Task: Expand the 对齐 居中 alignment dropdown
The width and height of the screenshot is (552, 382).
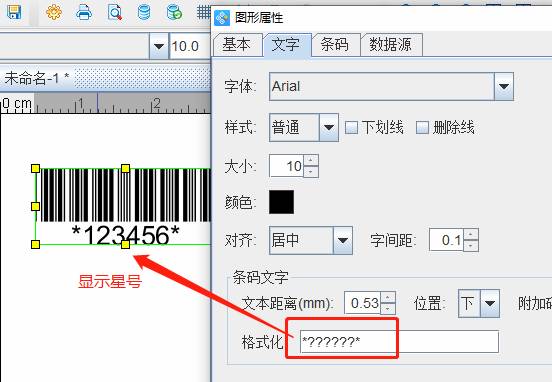Action: 343,240
